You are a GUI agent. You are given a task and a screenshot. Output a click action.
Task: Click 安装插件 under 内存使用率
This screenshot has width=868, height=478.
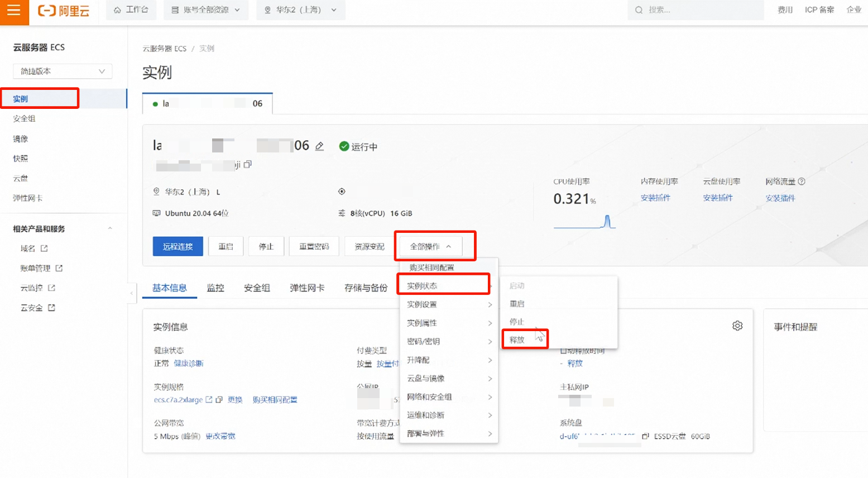pos(655,198)
